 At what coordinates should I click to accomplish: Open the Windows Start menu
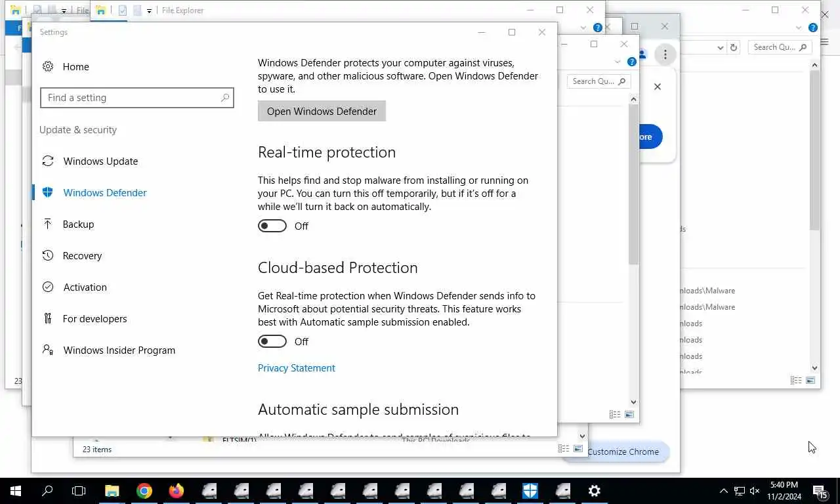tap(16, 491)
